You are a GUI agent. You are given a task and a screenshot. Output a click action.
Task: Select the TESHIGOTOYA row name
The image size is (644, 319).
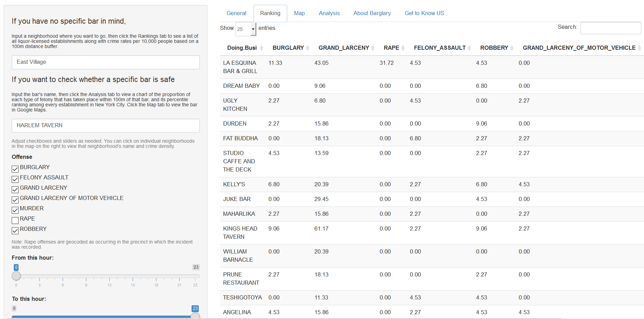242,298
